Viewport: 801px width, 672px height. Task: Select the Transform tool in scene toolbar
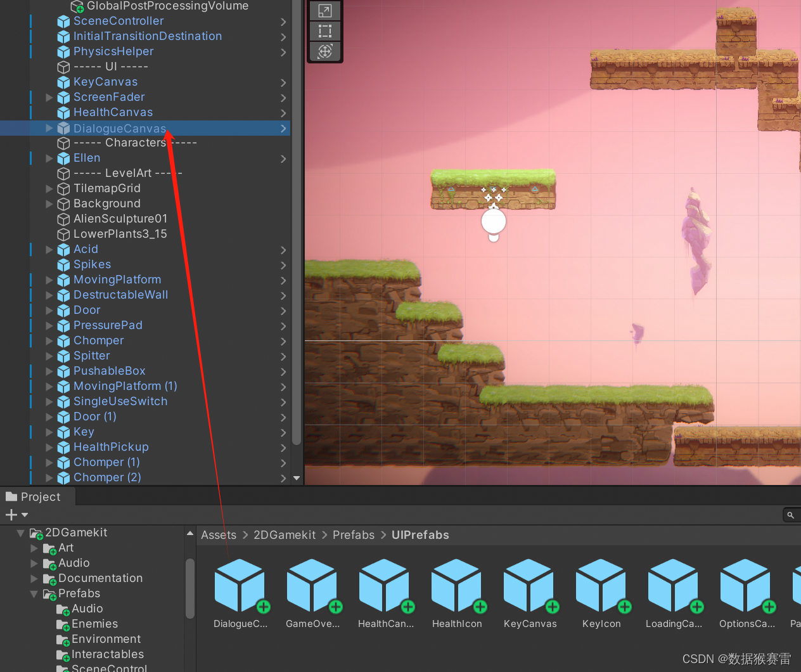pos(325,51)
